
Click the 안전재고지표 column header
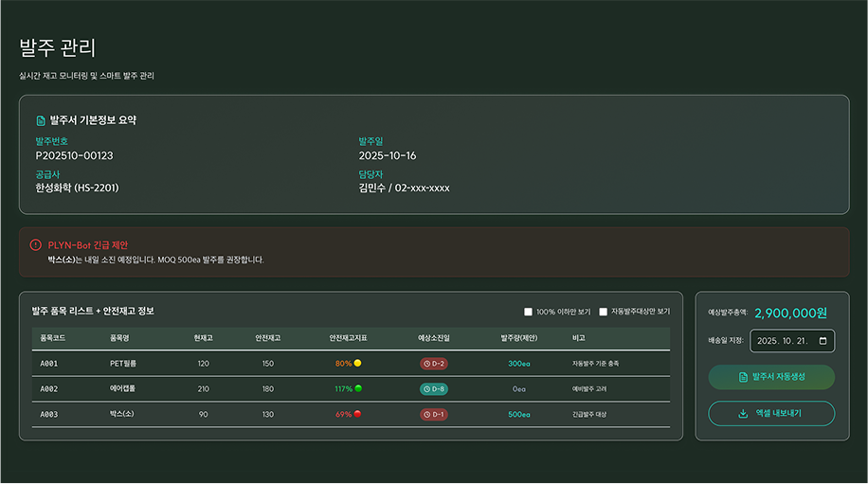point(348,338)
